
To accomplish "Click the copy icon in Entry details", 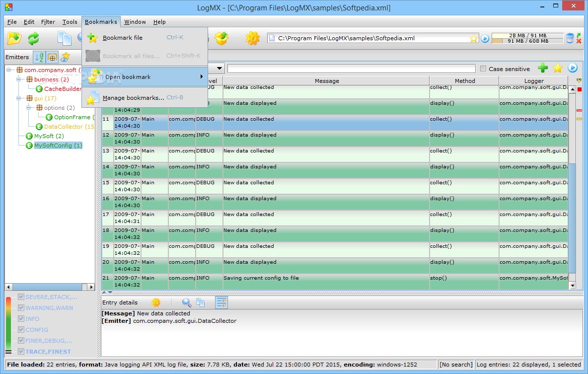I will tap(201, 302).
